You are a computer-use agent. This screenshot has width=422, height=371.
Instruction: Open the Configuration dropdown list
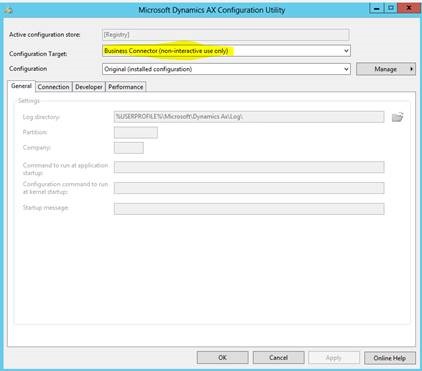coord(226,69)
